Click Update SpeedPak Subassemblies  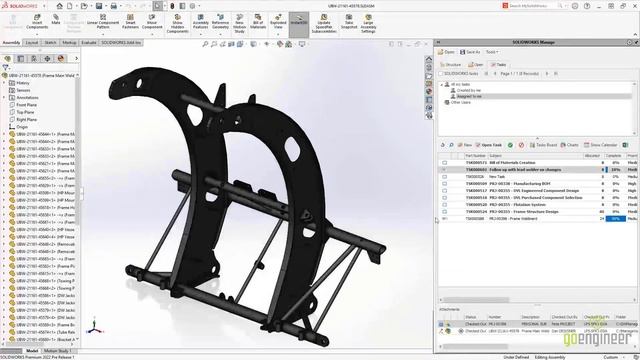[x=324, y=24]
